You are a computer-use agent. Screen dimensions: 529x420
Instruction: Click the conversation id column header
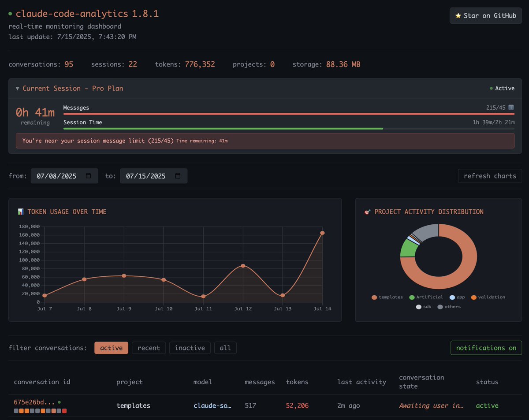coord(42,382)
